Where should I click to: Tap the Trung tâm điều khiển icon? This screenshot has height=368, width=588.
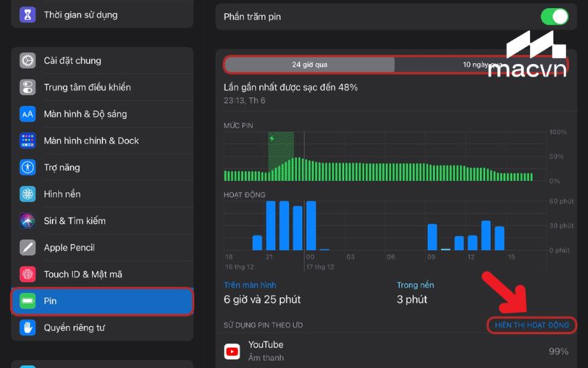(27, 87)
